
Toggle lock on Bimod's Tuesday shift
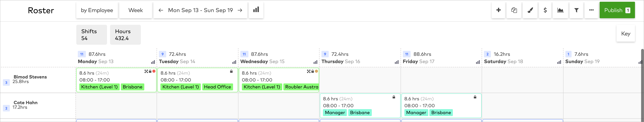pos(231,71)
